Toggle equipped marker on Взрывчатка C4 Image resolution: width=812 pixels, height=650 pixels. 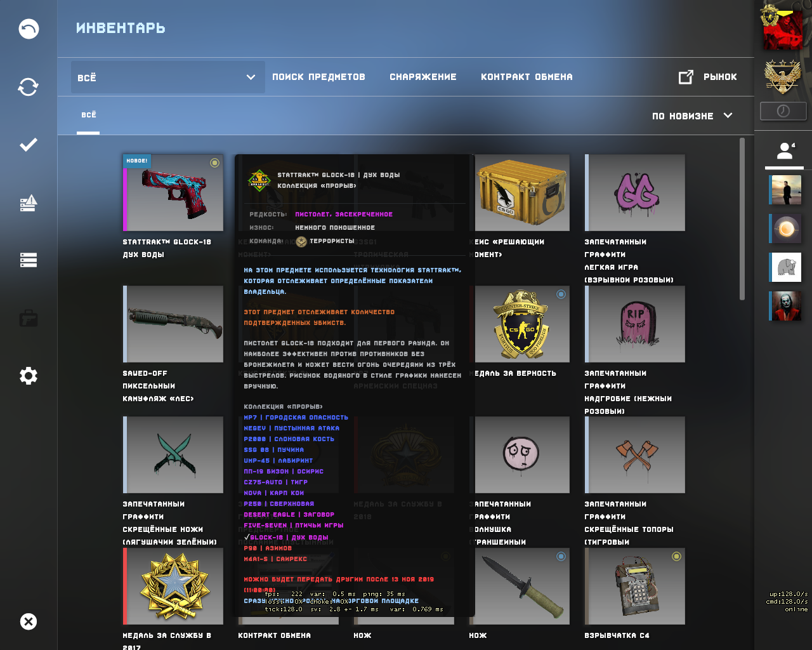tap(676, 557)
